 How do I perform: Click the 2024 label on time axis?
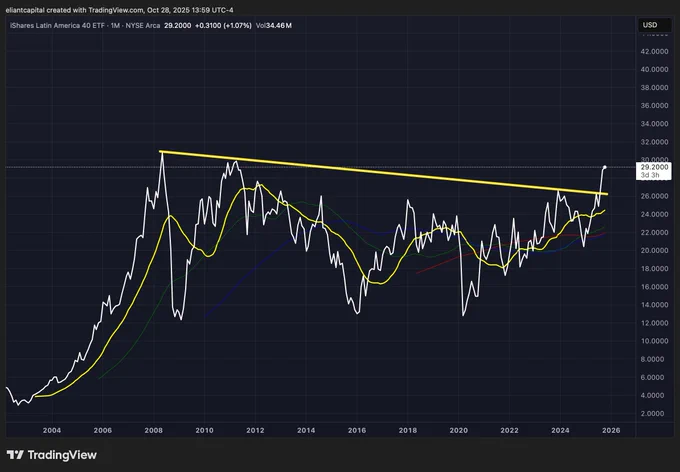click(560, 430)
